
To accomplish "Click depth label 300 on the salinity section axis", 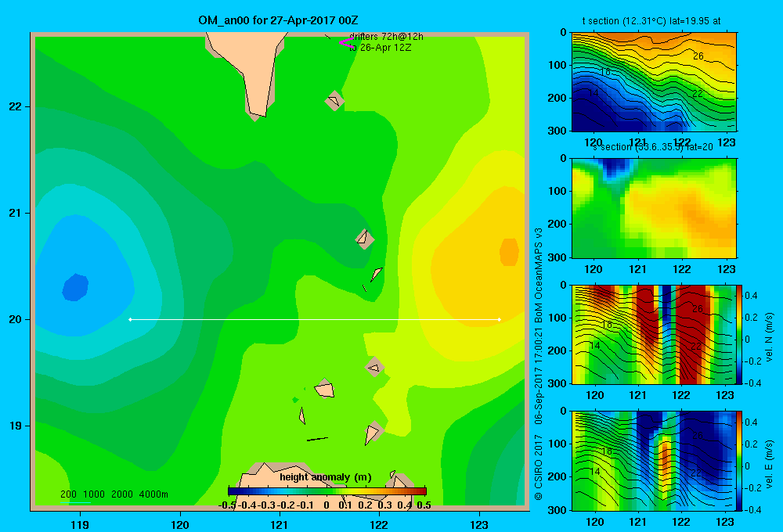I will click(x=557, y=257).
